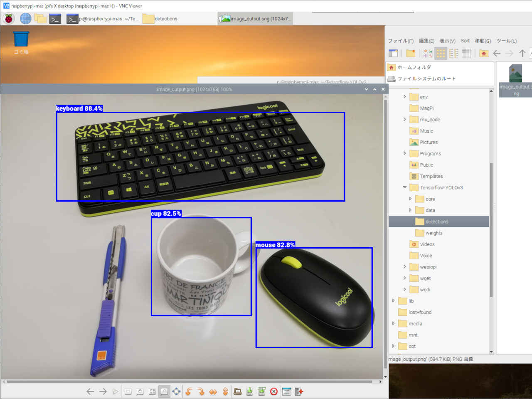
Task: Fit image to window
Action: coord(152,392)
